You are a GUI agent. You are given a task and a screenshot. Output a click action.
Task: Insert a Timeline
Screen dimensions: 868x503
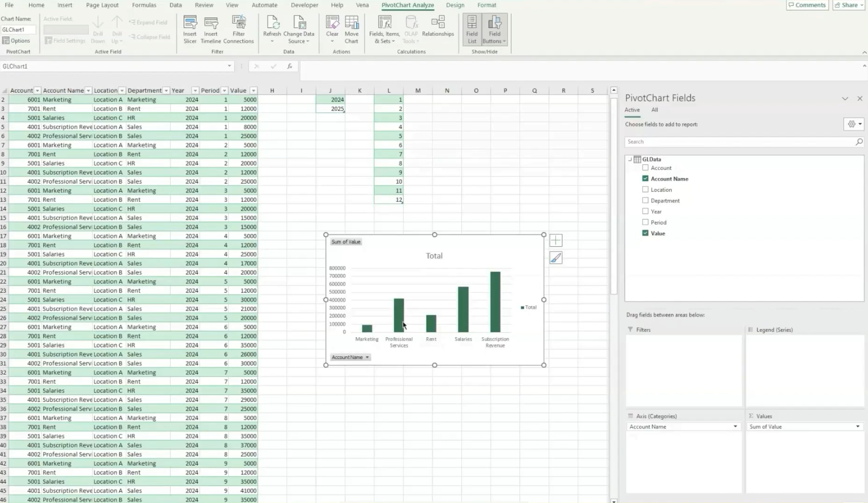[x=210, y=30]
